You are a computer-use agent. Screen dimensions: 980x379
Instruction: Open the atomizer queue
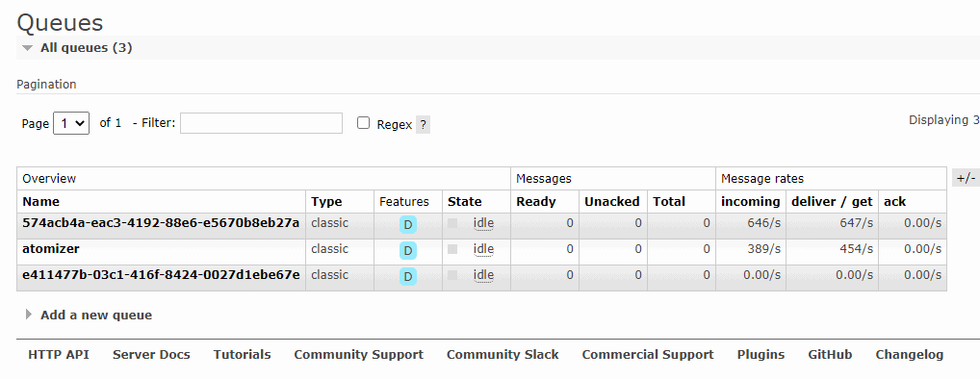tap(51, 248)
